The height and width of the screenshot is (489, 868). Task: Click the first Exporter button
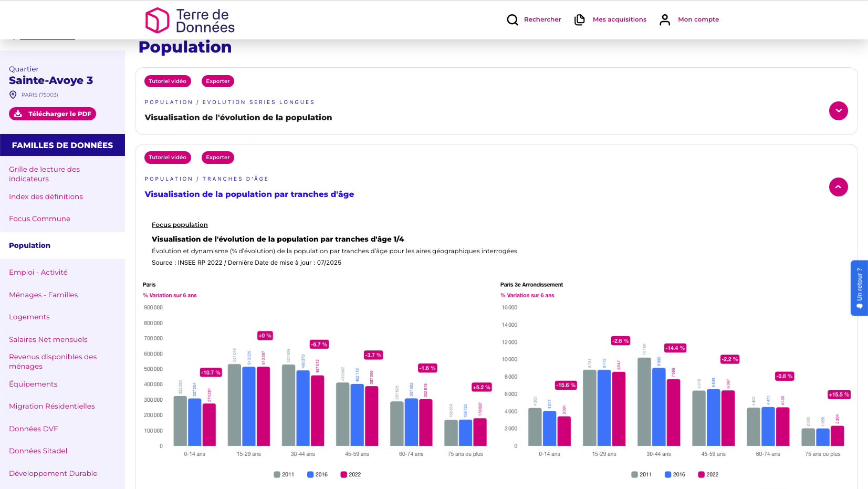click(217, 81)
